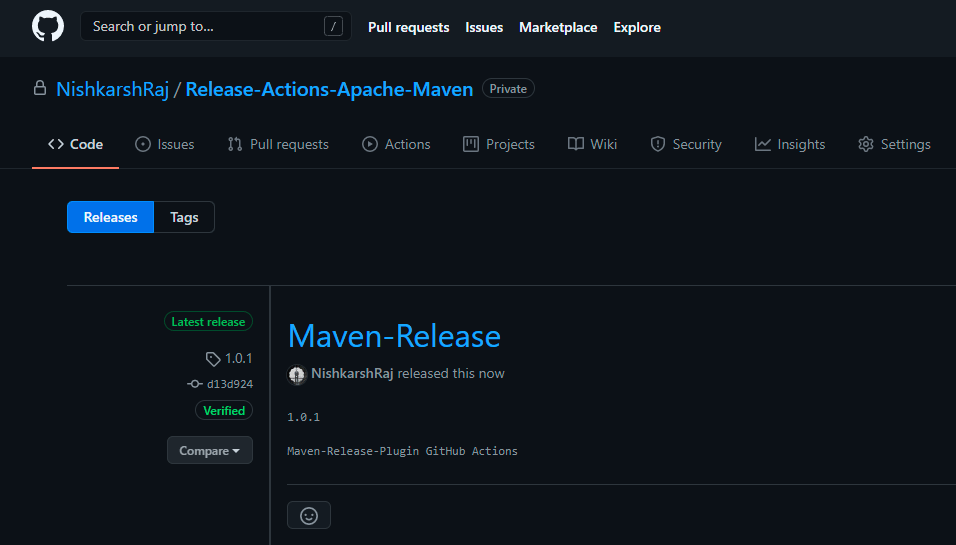Click the Projects tab board icon
This screenshot has width=956, height=545.
coord(471,144)
